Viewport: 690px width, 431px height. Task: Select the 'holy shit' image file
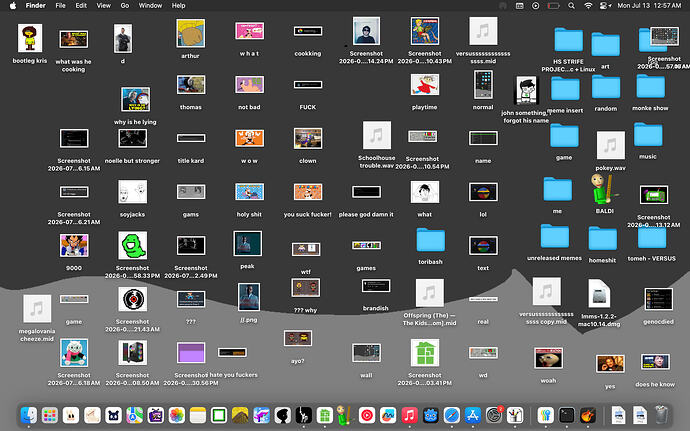click(249, 192)
